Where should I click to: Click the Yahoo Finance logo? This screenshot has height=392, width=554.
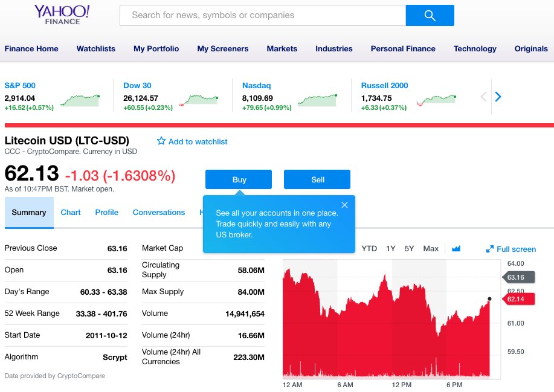click(x=61, y=14)
